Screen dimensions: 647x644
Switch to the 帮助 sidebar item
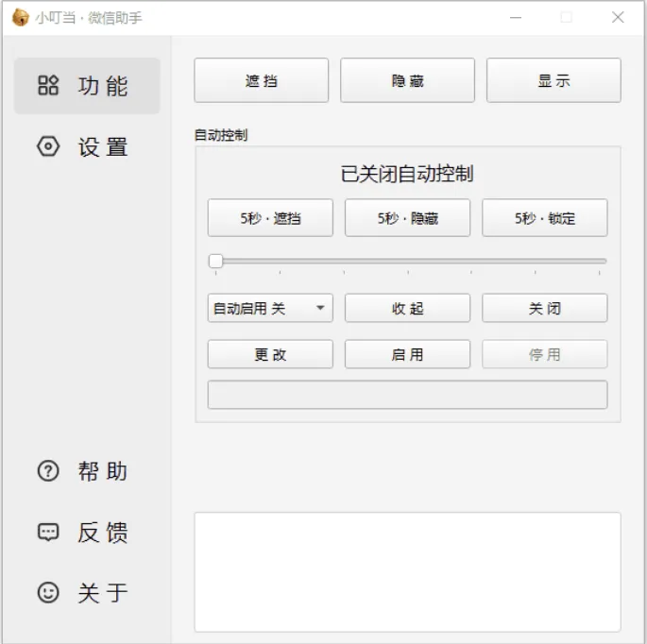[87, 471]
